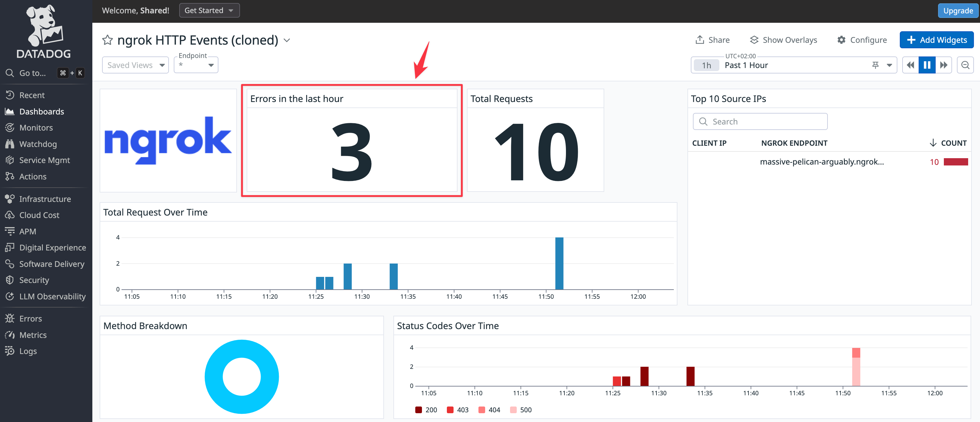
Task: Click the zoom out magnifier icon
Action: [965, 65]
